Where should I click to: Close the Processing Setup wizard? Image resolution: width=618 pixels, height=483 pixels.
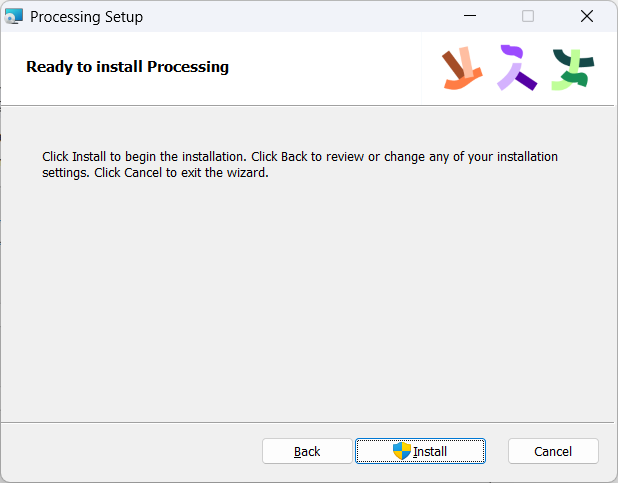click(x=587, y=17)
